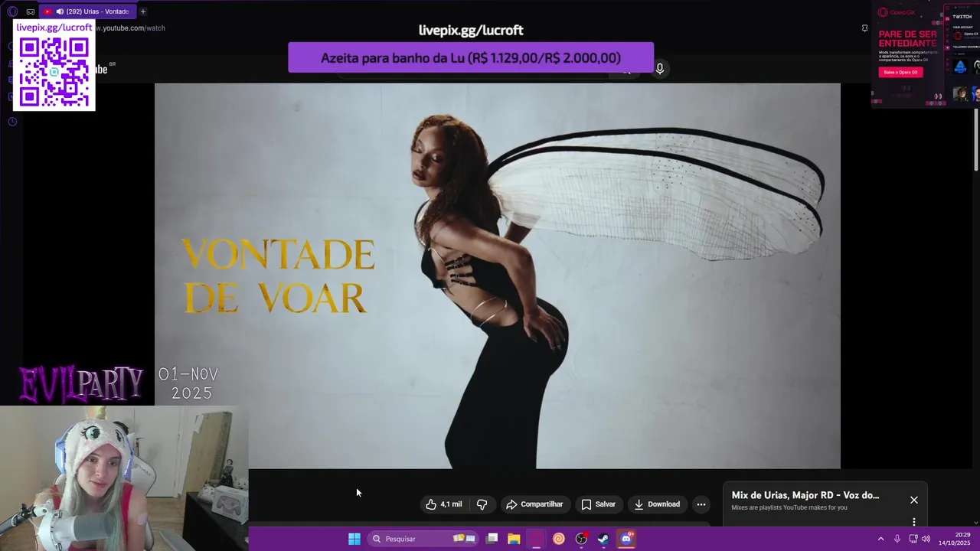Like the video with thumbs-up button
This screenshot has height=551, width=980.
coord(444,504)
